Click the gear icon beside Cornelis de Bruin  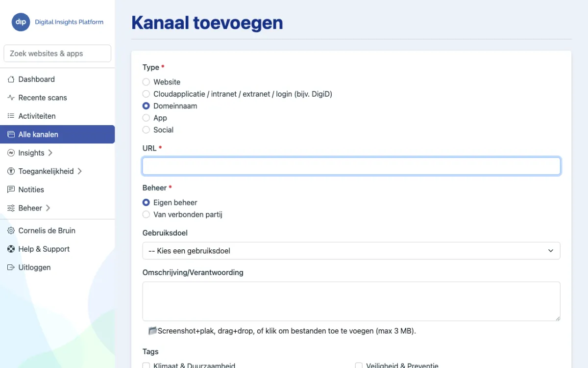coord(11,231)
